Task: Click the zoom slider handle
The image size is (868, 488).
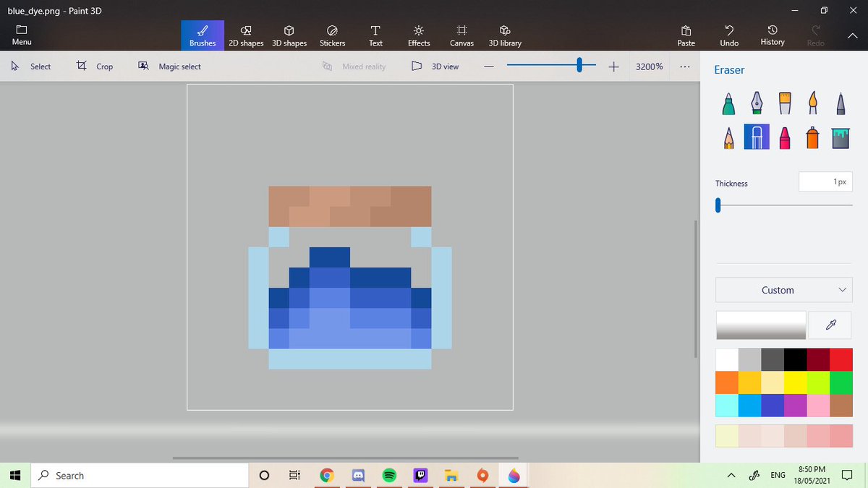Action: point(579,66)
